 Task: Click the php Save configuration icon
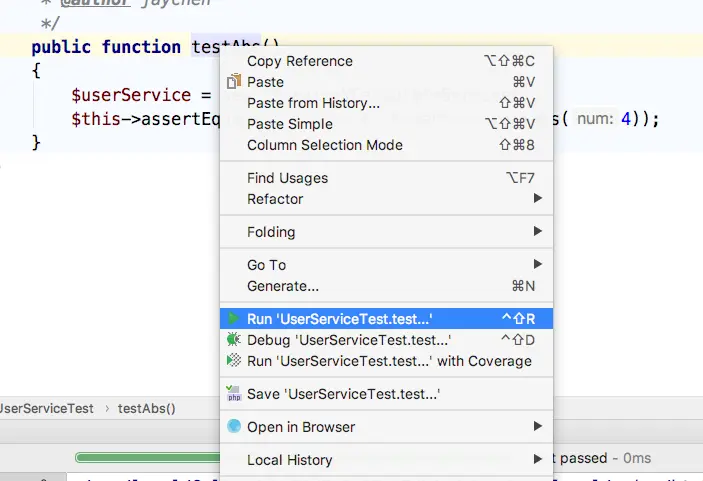click(234, 393)
